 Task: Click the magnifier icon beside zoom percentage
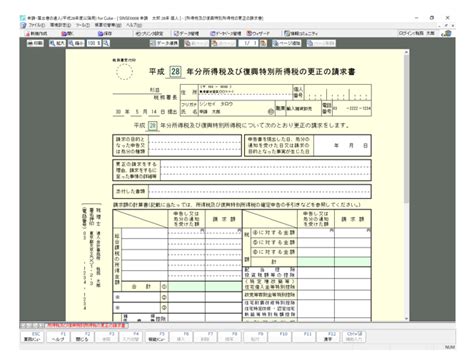coord(106,43)
